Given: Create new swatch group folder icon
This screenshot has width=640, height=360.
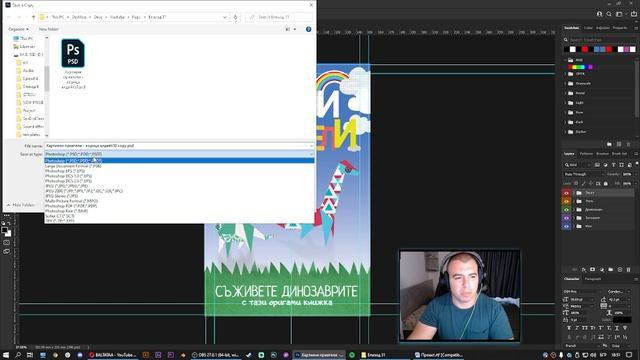Looking at the screenshot, I should (609, 144).
